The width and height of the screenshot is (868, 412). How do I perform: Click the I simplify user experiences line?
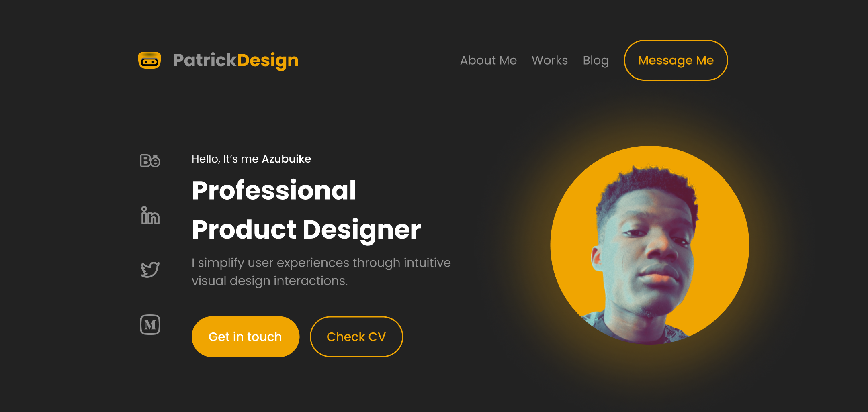pos(321,263)
